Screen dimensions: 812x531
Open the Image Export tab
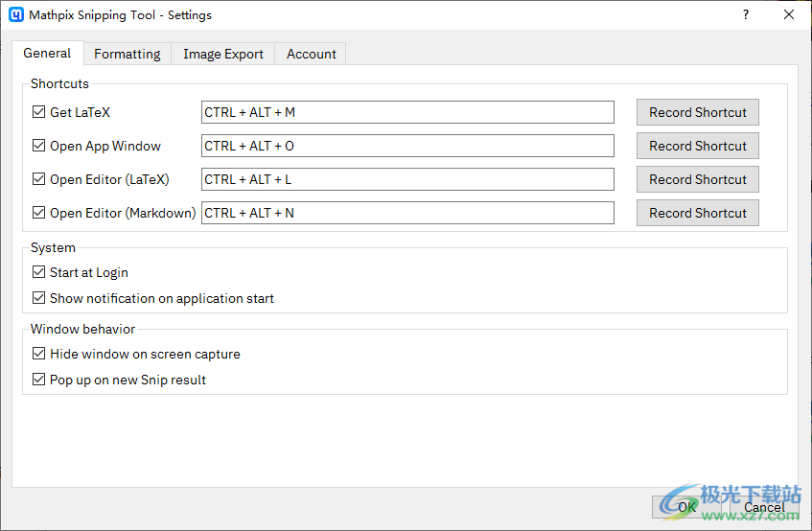coord(223,54)
